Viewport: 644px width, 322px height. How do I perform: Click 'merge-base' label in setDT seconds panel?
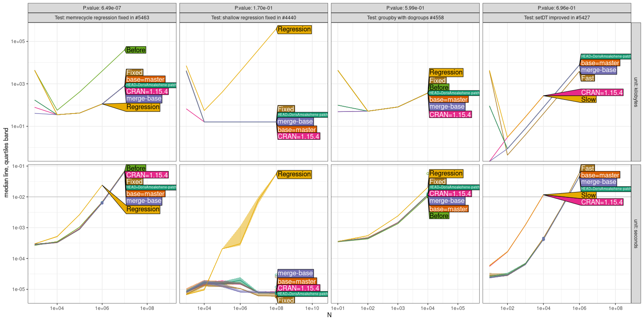599,182
